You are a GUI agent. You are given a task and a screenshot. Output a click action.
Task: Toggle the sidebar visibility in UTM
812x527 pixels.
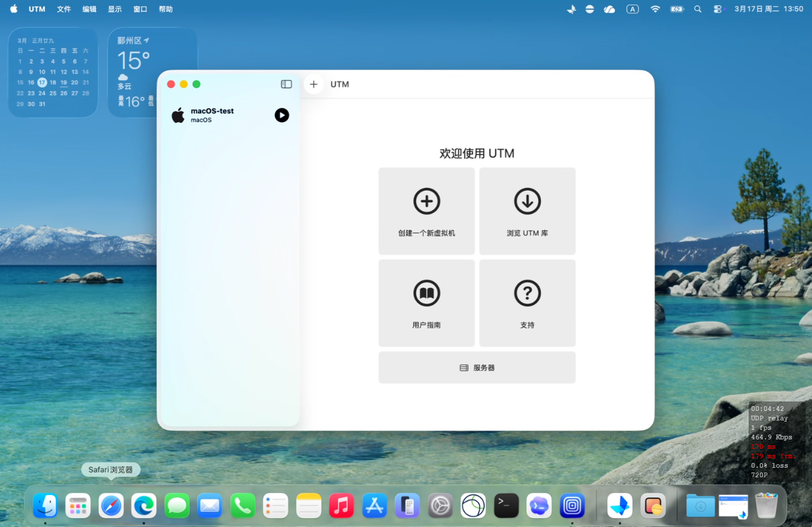click(286, 84)
